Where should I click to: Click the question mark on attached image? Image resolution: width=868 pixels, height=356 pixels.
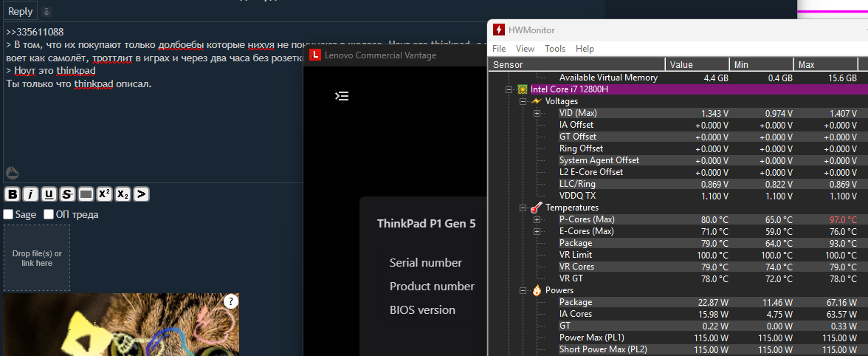click(231, 301)
